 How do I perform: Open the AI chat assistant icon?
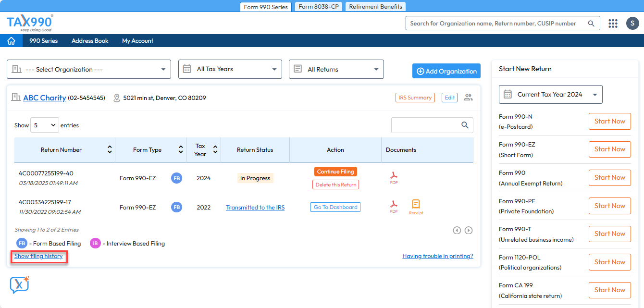[x=20, y=284]
